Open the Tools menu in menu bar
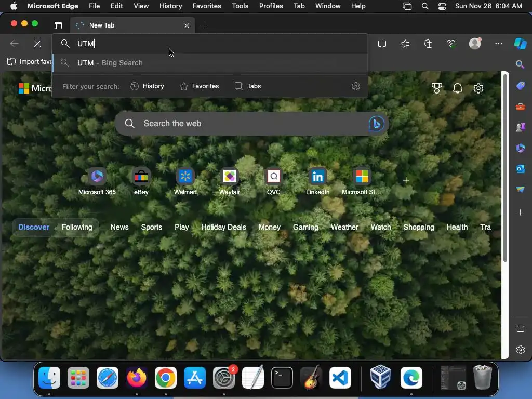Image resolution: width=532 pixels, height=399 pixels. (240, 6)
